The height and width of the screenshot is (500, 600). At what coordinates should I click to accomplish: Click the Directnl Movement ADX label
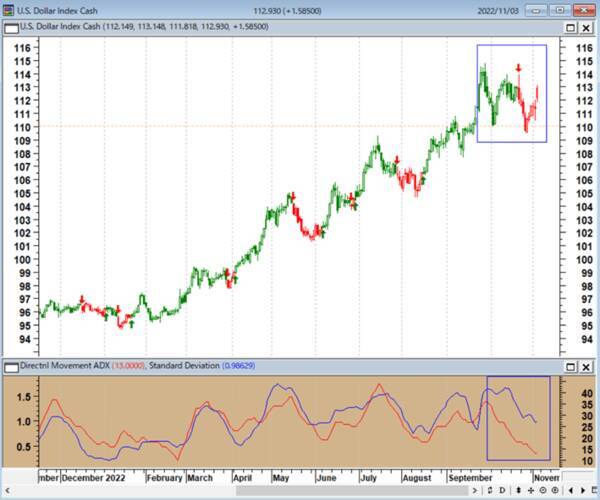pyautogui.click(x=58, y=367)
